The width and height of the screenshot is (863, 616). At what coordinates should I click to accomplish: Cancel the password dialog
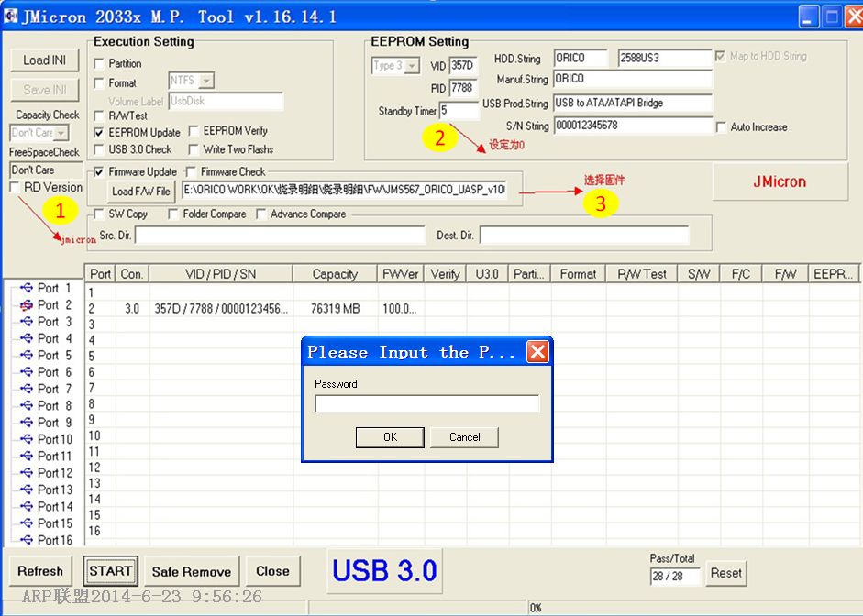click(465, 437)
